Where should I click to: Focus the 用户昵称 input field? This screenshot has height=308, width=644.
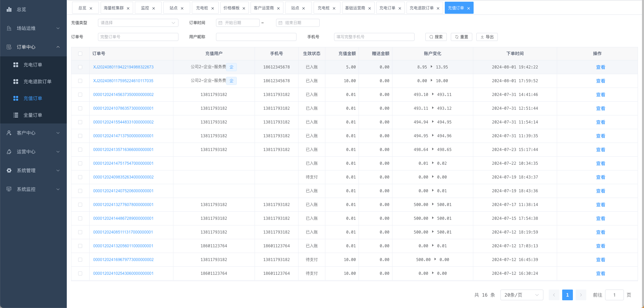[256, 37]
